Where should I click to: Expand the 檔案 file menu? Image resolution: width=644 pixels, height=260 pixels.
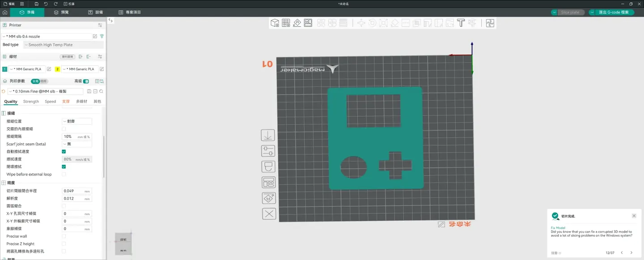pyautogui.click(x=9, y=4)
